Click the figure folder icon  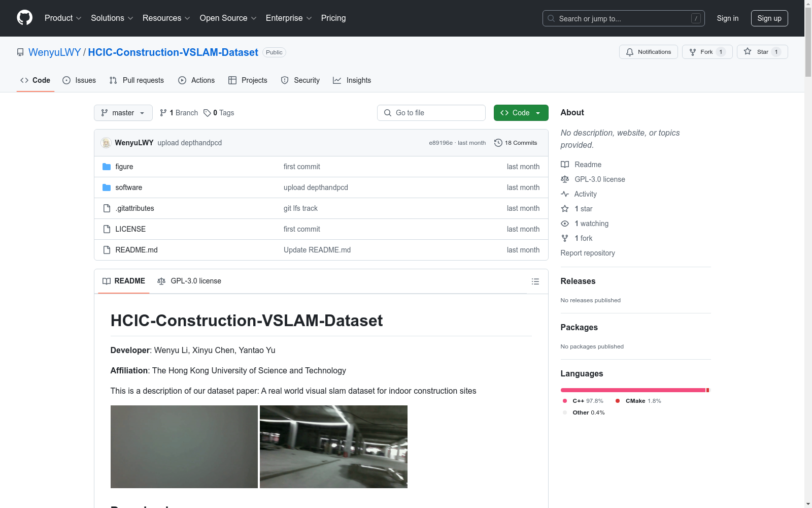click(107, 167)
